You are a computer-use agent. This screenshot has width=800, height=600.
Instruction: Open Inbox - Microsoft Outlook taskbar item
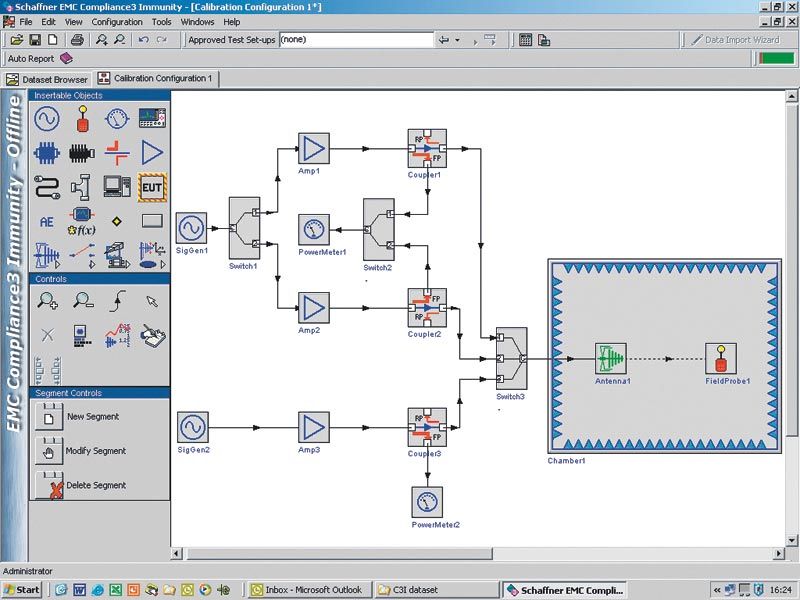308,590
